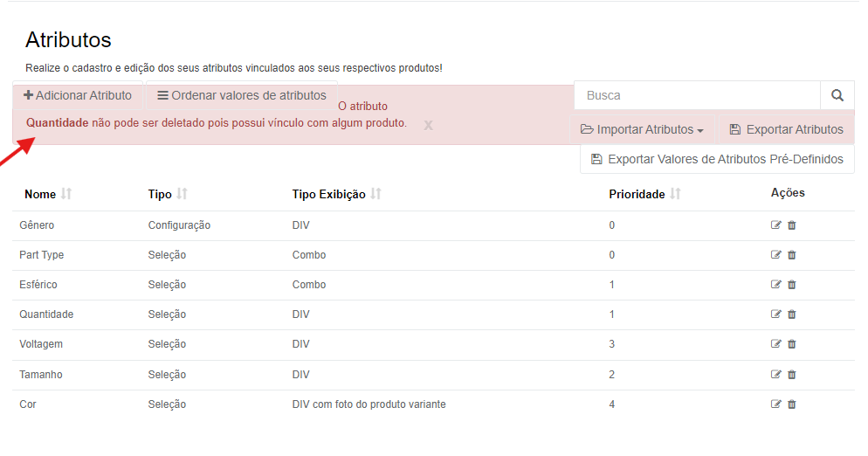The width and height of the screenshot is (868, 456).
Task: Sort table by Prioridade column
Action: coord(675,194)
